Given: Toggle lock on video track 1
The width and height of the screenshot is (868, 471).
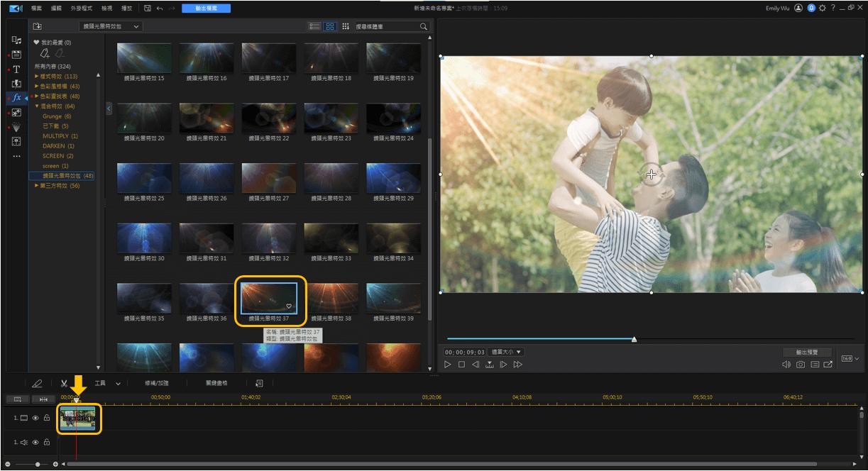Looking at the screenshot, I should [x=47, y=419].
